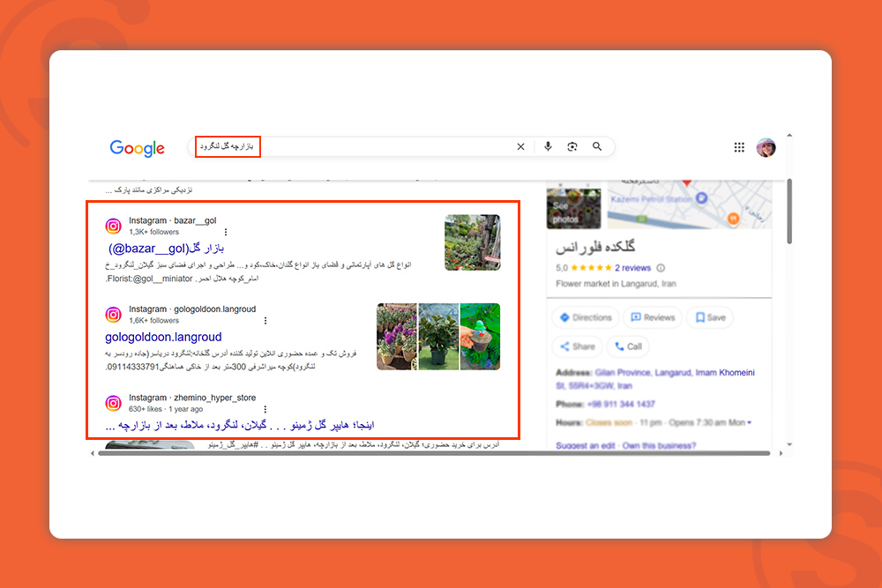Click the red location pin on the map
The image size is (882, 588).
click(686, 183)
